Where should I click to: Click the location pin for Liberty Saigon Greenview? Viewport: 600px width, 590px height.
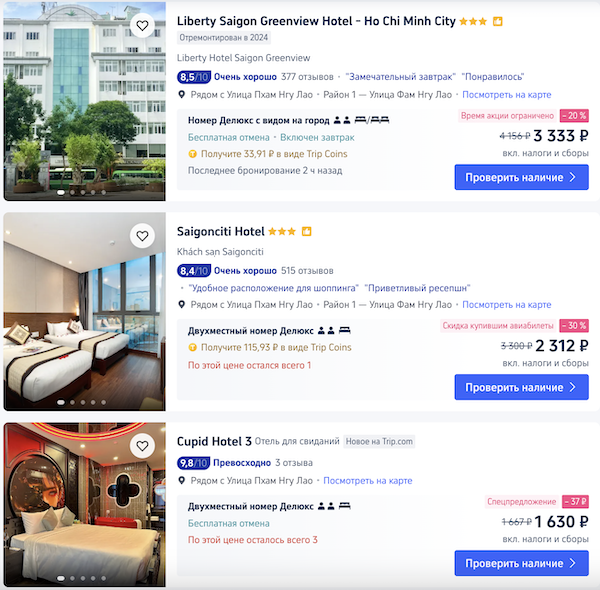click(182, 95)
